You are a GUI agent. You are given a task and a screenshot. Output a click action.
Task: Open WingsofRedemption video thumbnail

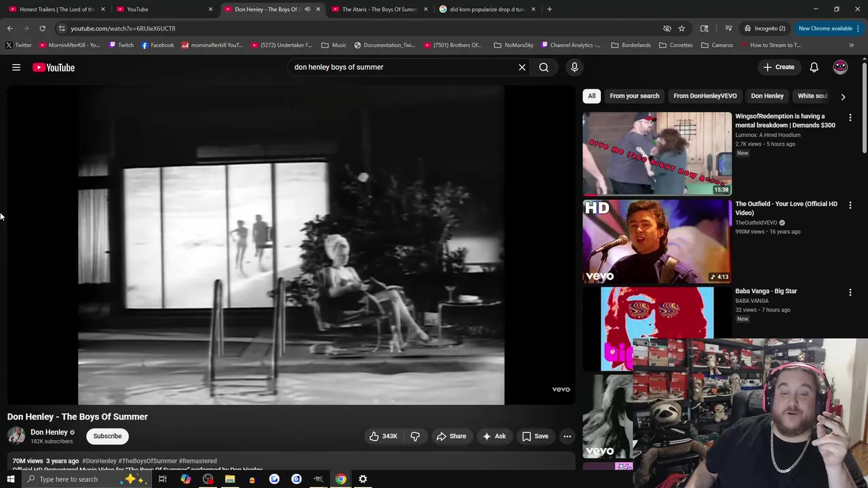pyautogui.click(x=657, y=154)
